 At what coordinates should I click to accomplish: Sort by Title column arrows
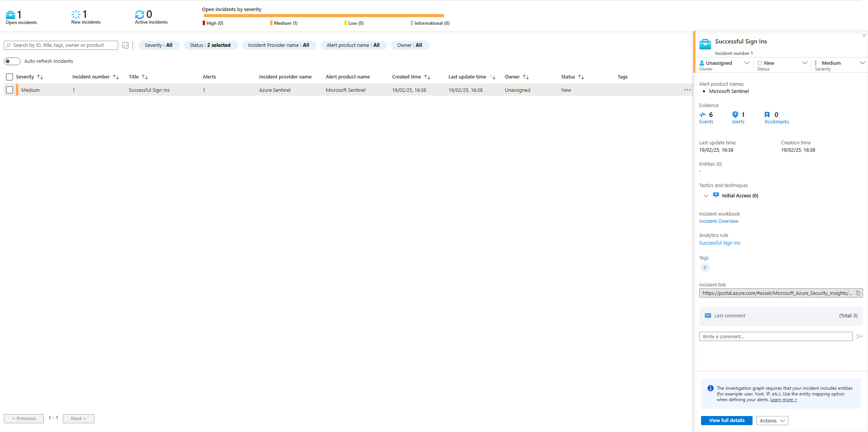145,77
